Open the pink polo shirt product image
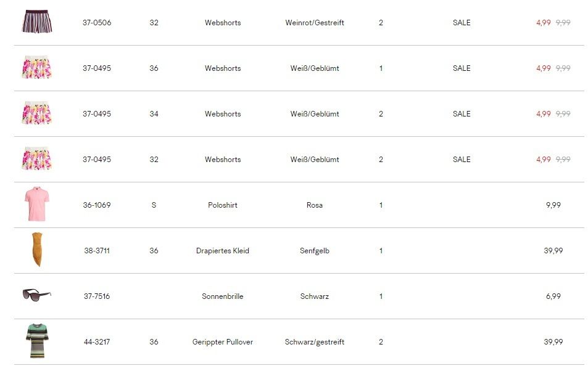 37,205
